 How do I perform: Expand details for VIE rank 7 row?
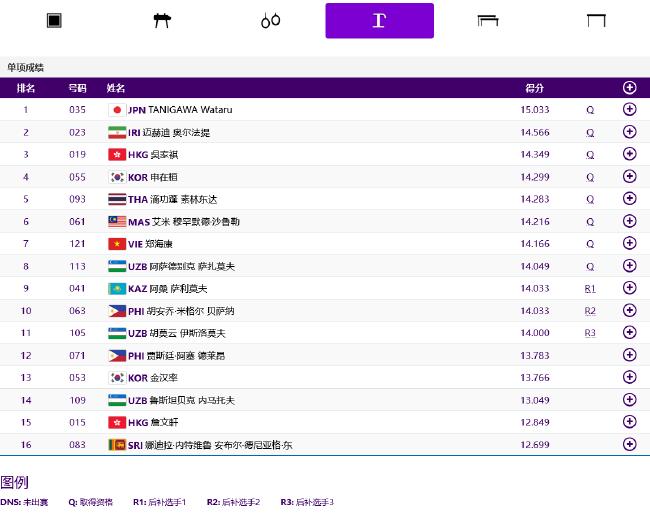click(x=629, y=243)
